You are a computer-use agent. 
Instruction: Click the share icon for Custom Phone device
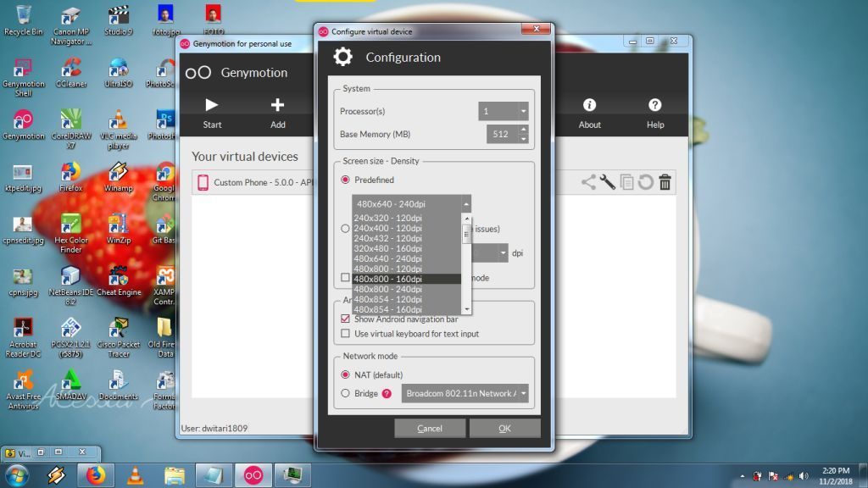[x=588, y=182]
